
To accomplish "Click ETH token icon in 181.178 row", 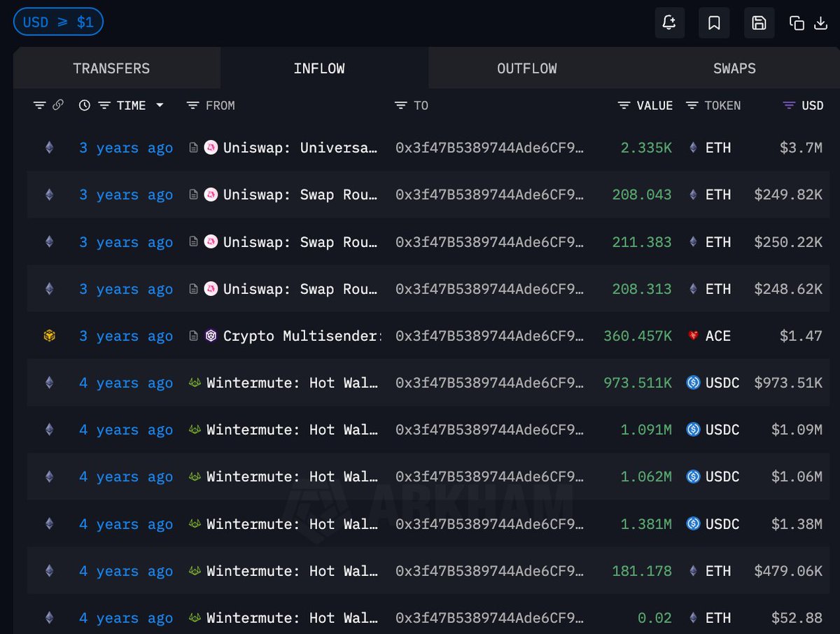I will (x=694, y=571).
